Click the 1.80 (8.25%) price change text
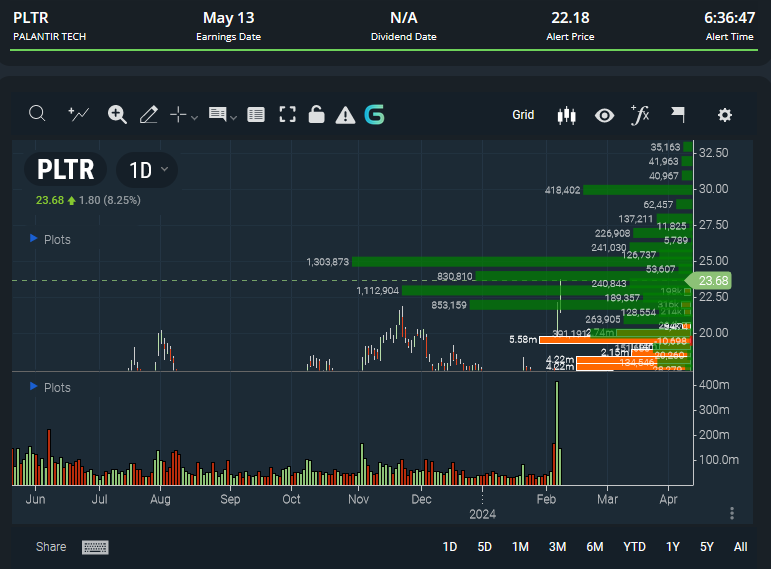771x569 pixels. point(110,200)
